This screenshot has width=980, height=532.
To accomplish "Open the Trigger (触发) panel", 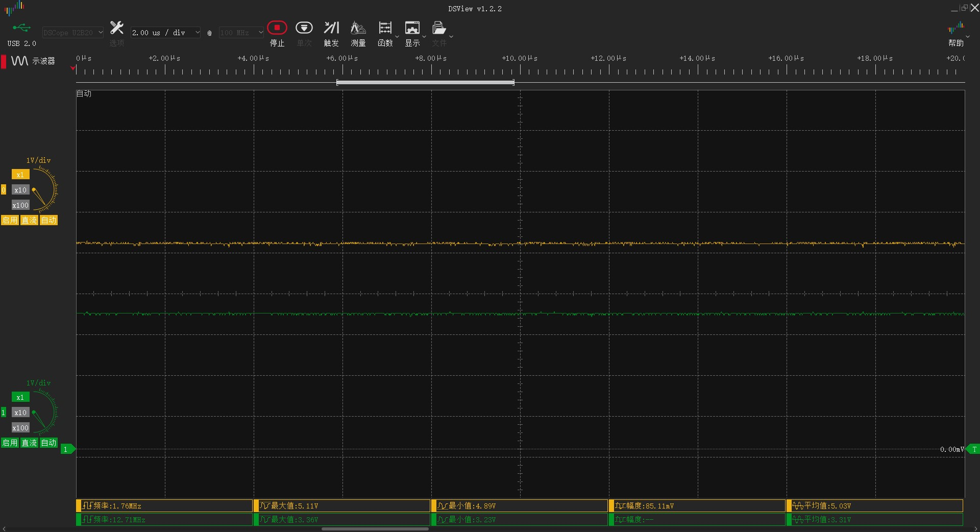I will coord(331,34).
